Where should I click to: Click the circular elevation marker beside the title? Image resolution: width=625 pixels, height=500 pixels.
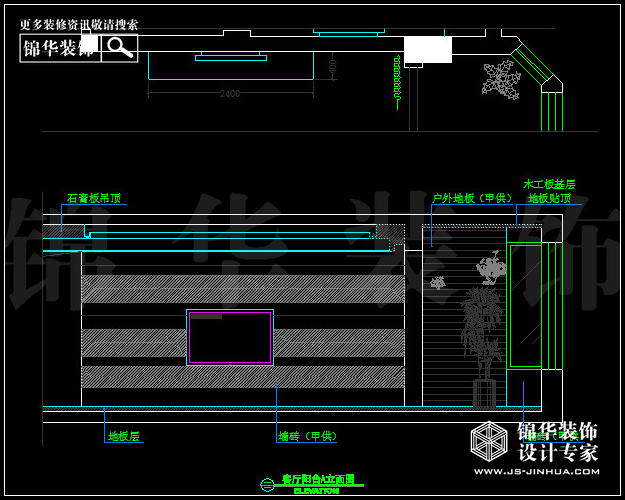pyautogui.click(x=266, y=485)
